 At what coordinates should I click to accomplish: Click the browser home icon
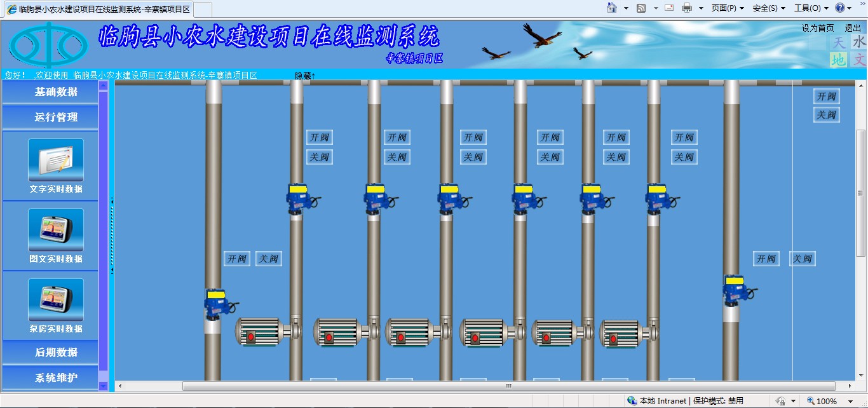612,8
